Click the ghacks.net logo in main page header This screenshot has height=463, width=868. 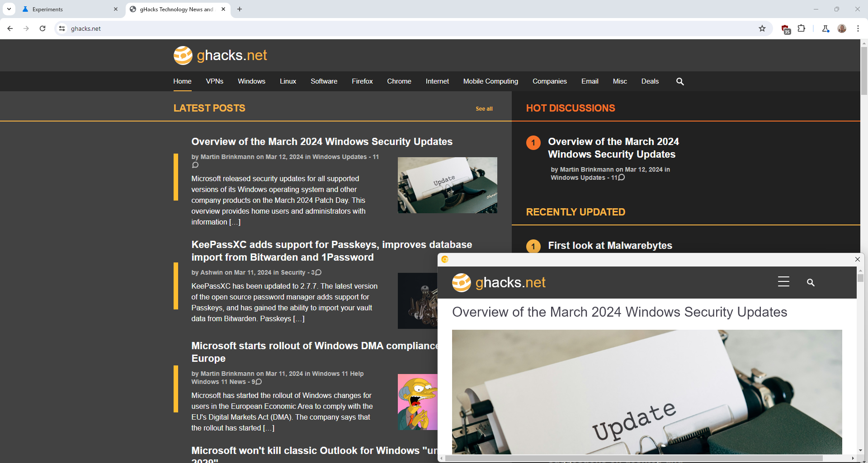(x=220, y=55)
